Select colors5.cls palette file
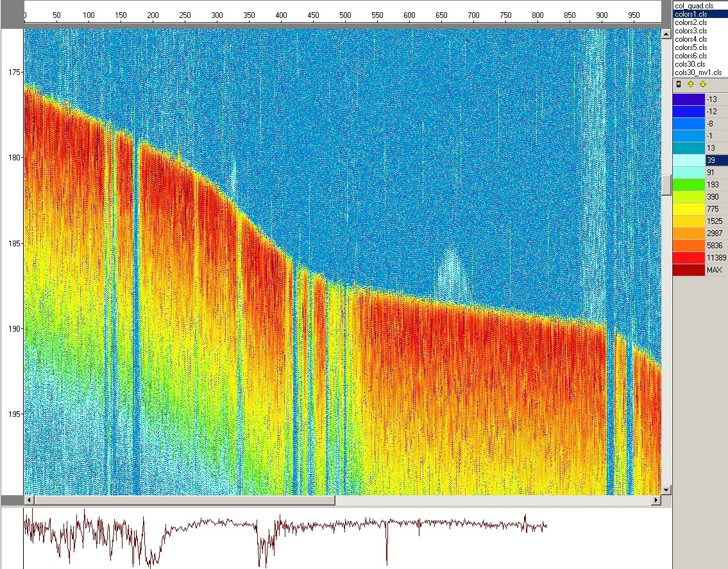Screen dimensions: 728x569 (x=691, y=47)
